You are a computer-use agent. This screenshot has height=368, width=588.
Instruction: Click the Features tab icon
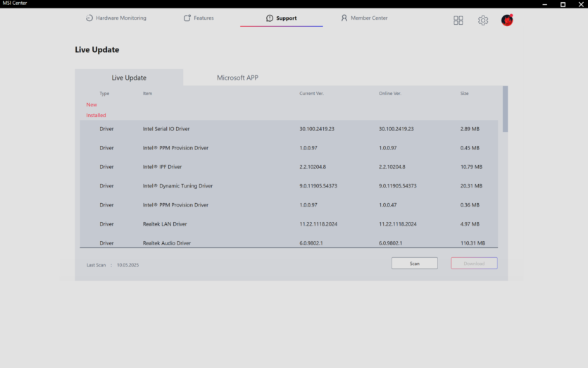pos(187,18)
